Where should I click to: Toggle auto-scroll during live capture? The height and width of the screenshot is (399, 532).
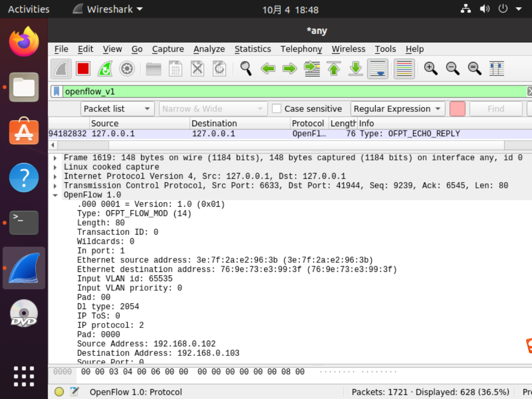coord(377,69)
